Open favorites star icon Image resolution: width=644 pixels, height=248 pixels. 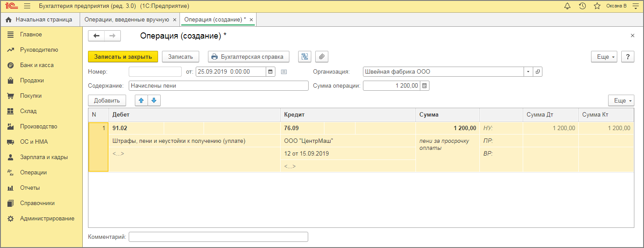click(597, 6)
